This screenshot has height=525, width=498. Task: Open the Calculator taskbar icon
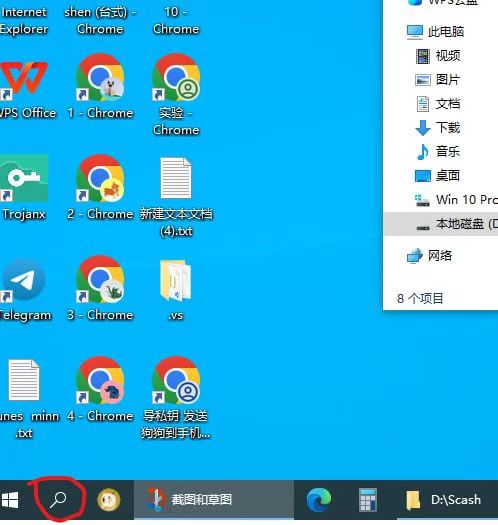point(368,500)
